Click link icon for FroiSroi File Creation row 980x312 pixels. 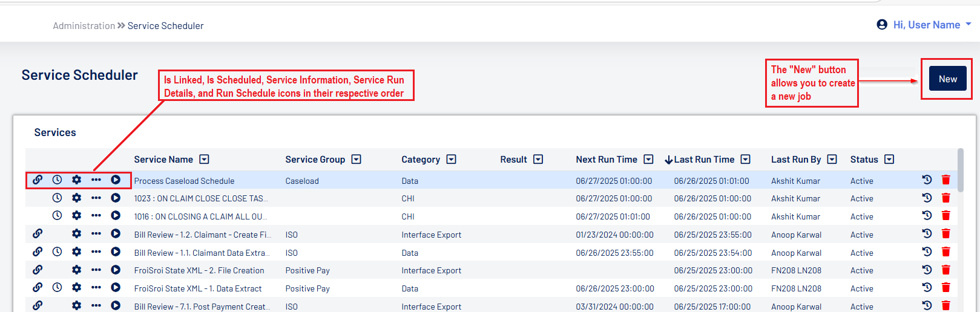pos(38,270)
